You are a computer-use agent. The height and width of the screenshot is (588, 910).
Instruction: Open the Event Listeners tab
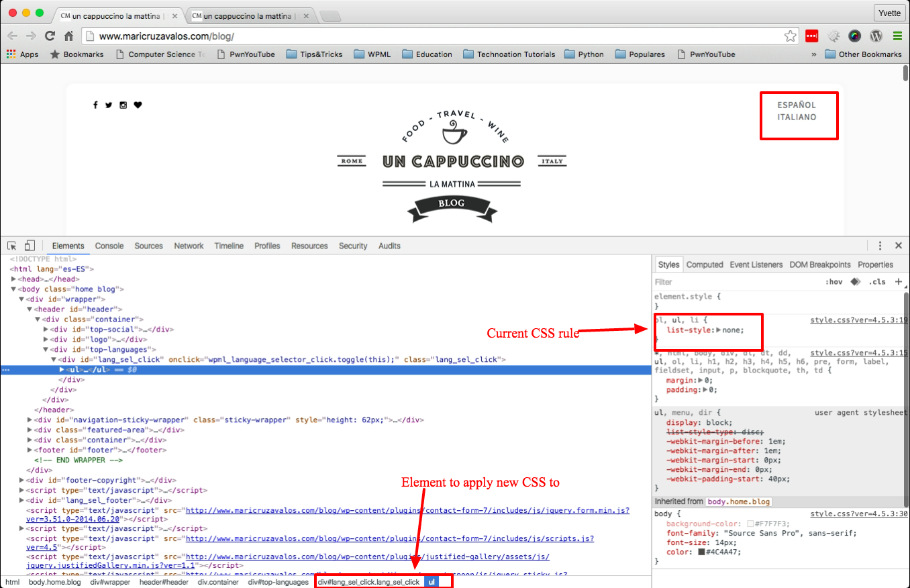point(756,264)
